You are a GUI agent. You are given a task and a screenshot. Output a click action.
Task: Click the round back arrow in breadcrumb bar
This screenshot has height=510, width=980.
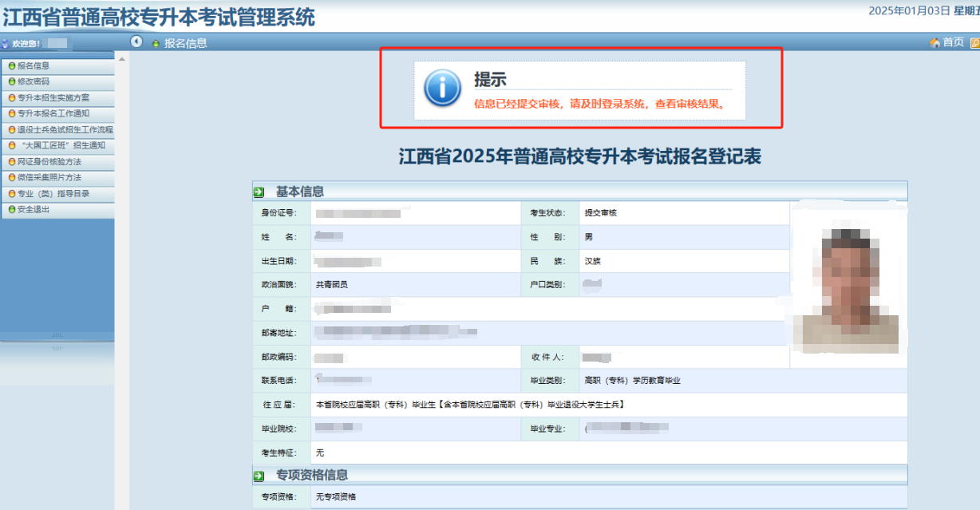coord(136,42)
